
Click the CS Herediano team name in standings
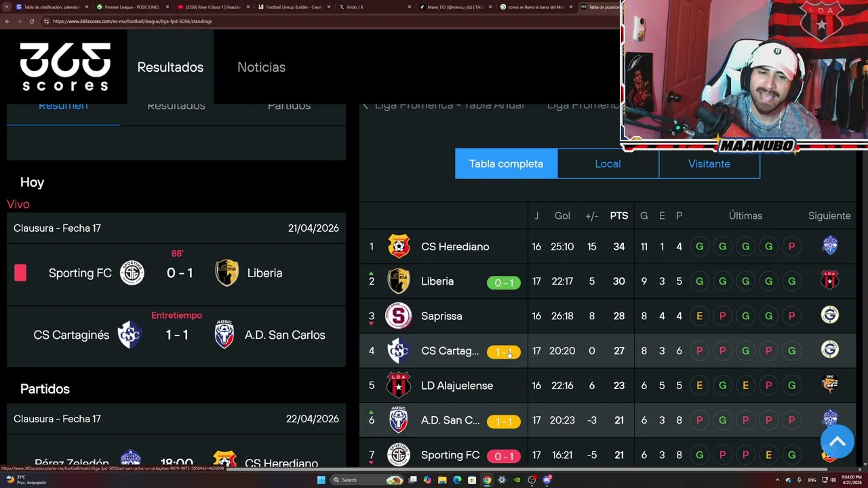455,247
